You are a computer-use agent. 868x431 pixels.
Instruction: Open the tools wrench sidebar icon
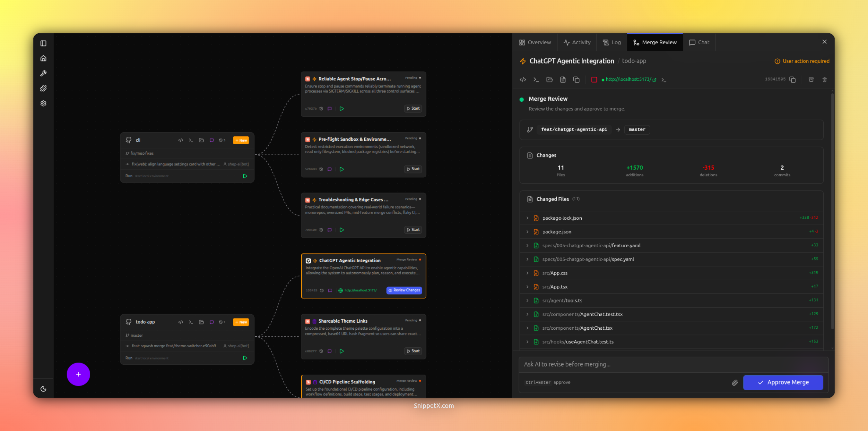tap(43, 73)
